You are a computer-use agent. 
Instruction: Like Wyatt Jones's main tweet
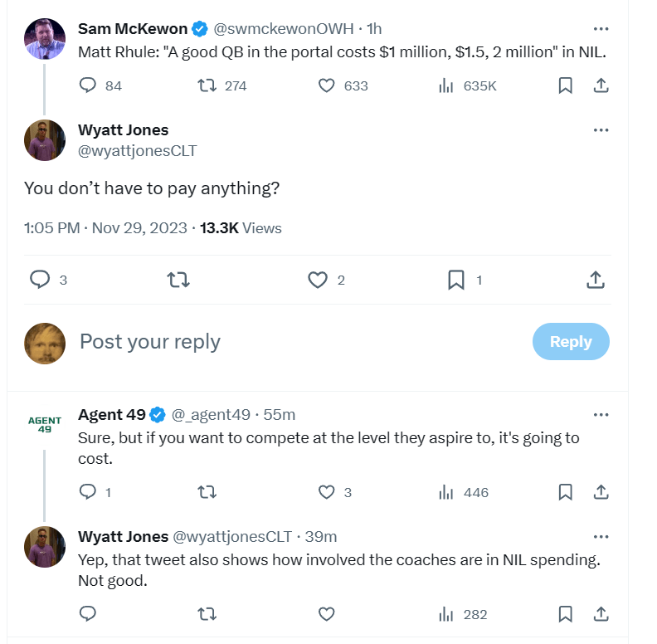click(318, 281)
